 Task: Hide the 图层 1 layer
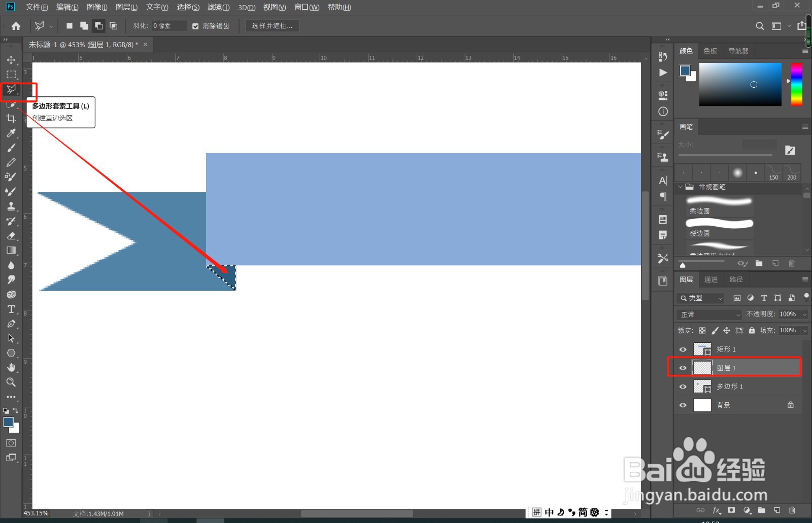[683, 368]
